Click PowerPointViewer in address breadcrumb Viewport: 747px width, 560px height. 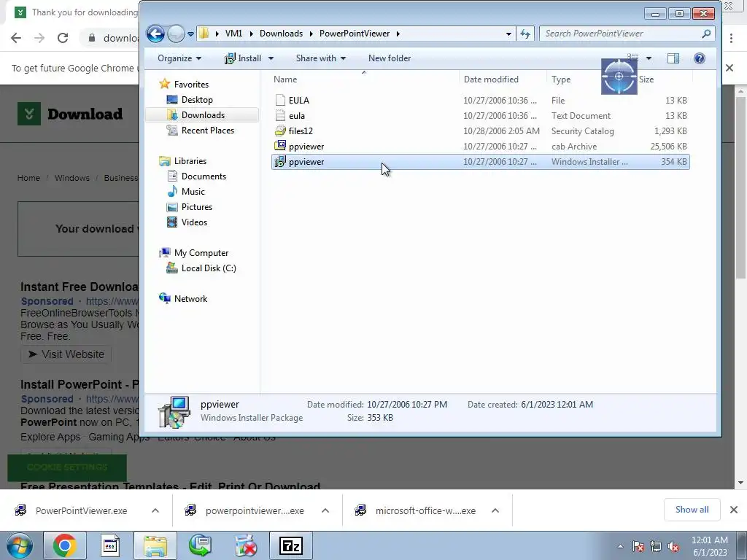pyautogui.click(x=355, y=34)
